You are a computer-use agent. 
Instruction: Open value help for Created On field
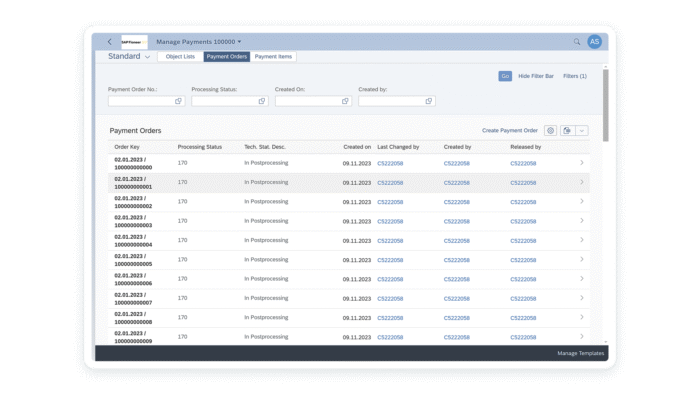(345, 101)
